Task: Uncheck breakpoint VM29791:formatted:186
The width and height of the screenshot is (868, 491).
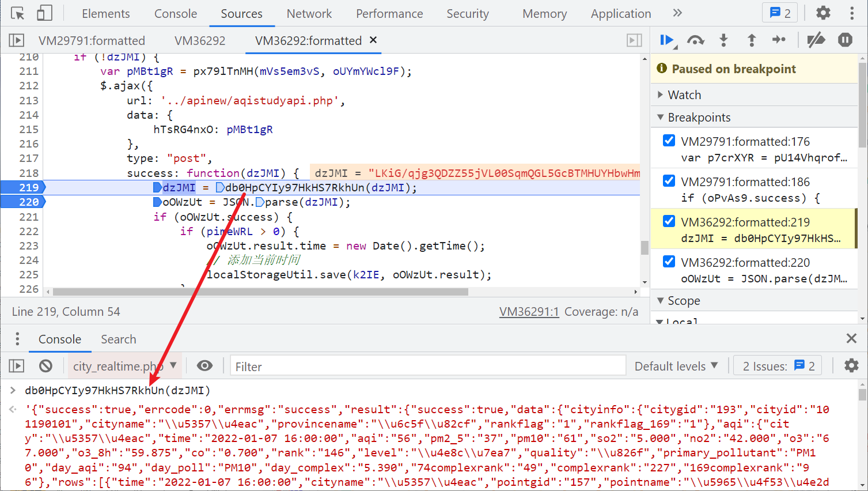Action: point(669,181)
